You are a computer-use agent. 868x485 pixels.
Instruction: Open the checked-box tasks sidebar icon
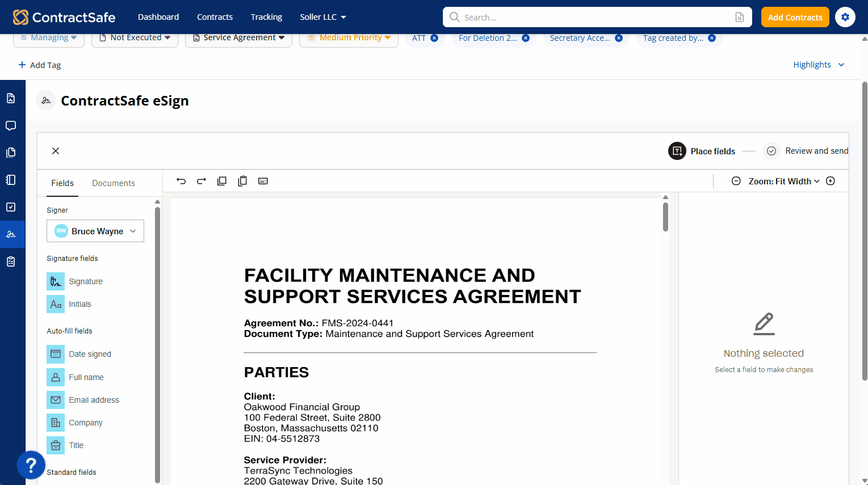(x=11, y=207)
